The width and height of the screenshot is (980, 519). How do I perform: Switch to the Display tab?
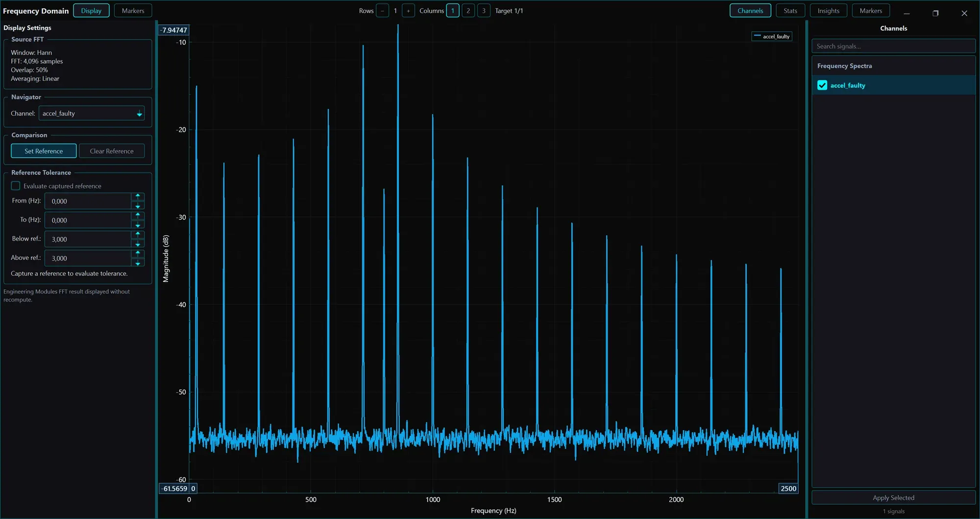[x=91, y=11]
